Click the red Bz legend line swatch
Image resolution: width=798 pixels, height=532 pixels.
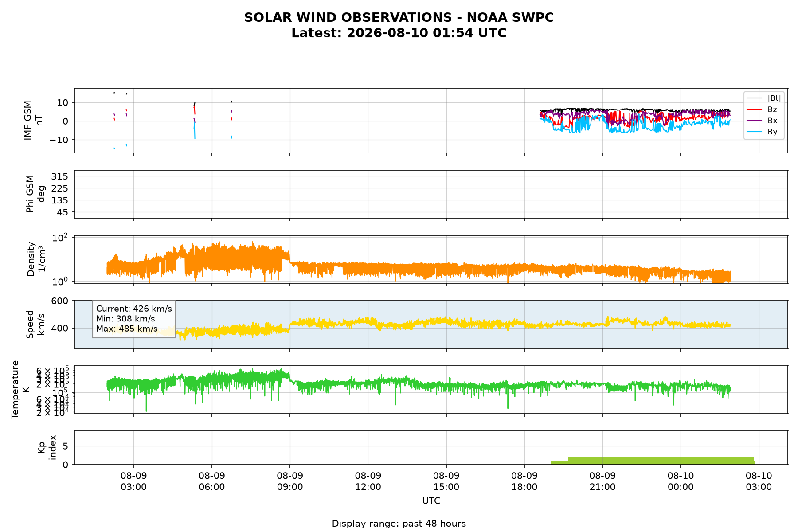click(x=755, y=110)
